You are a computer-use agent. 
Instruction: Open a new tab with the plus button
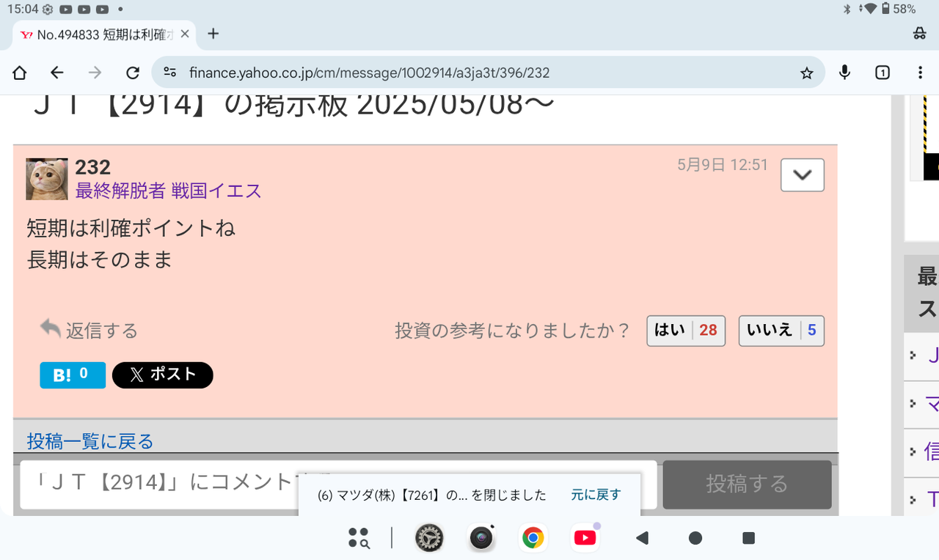click(x=213, y=34)
